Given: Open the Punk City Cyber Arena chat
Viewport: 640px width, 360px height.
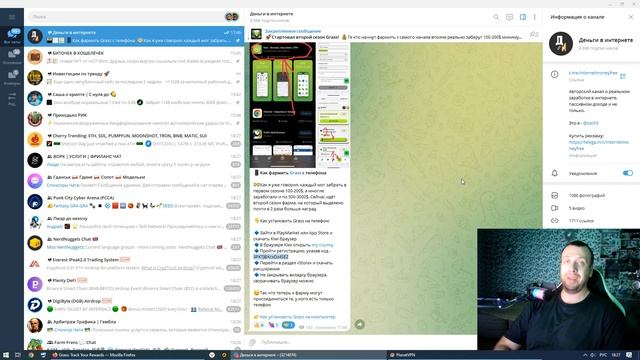Looking at the screenshot, I should [x=134, y=202].
